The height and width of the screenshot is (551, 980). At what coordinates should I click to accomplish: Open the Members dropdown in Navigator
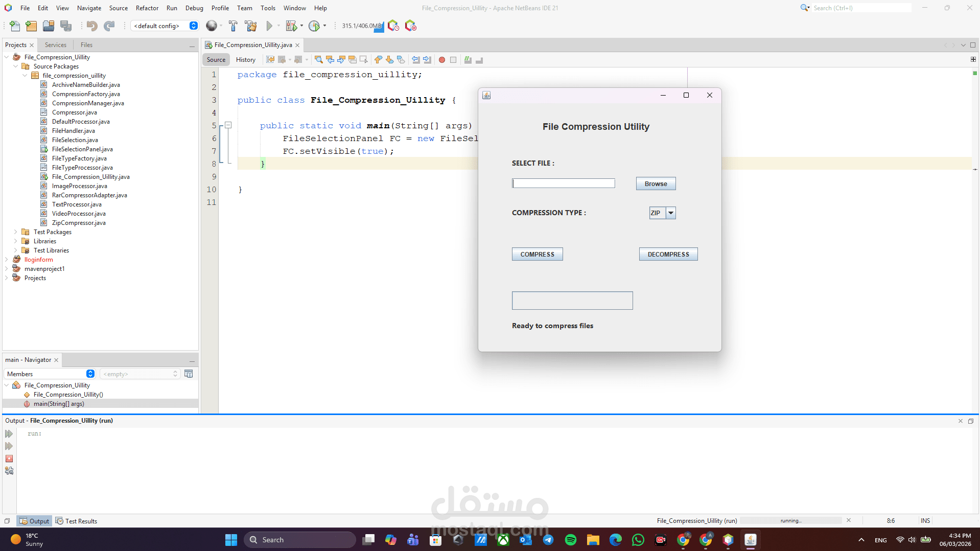[x=50, y=374]
